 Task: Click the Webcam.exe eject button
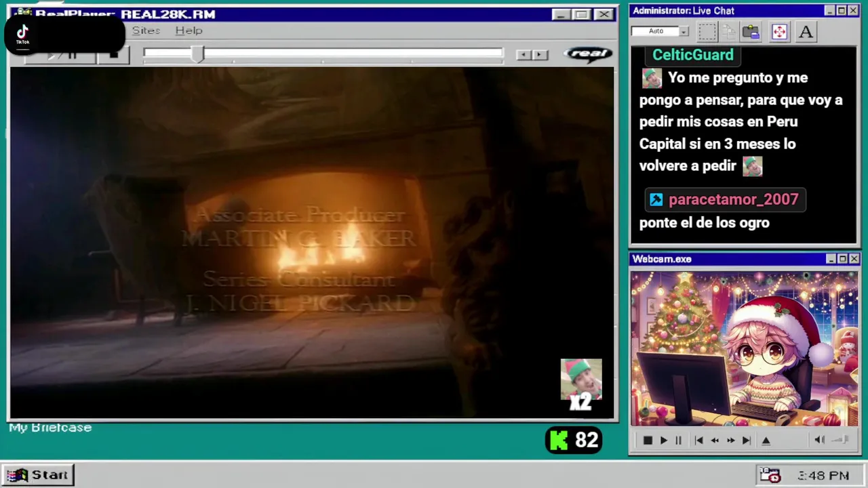pyautogui.click(x=766, y=441)
